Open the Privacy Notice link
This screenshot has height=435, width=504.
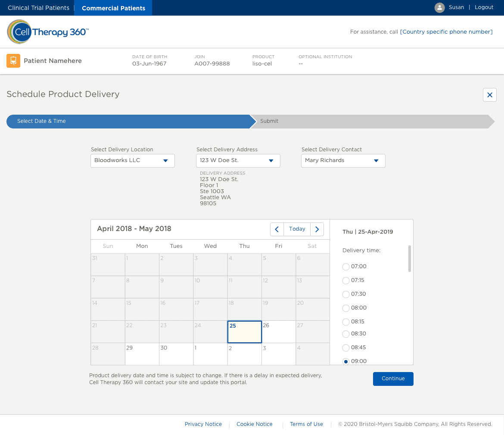point(203,424)
